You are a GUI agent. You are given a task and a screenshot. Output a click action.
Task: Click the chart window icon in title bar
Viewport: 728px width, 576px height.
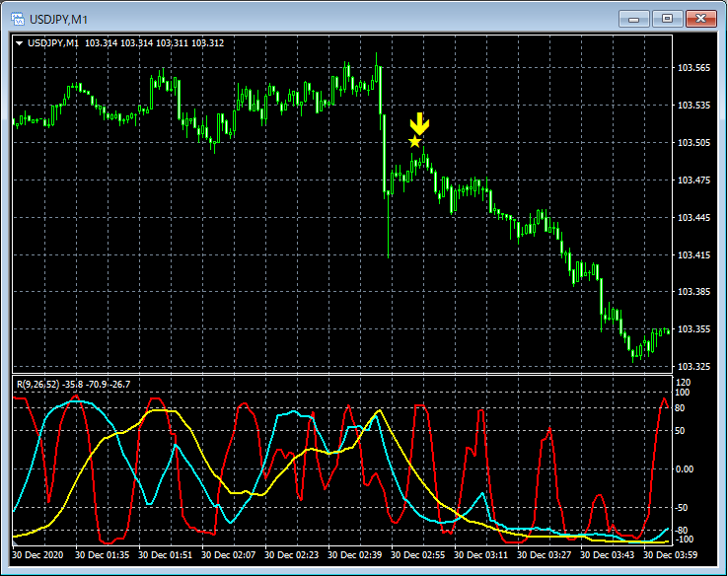[x=17, y=19]
